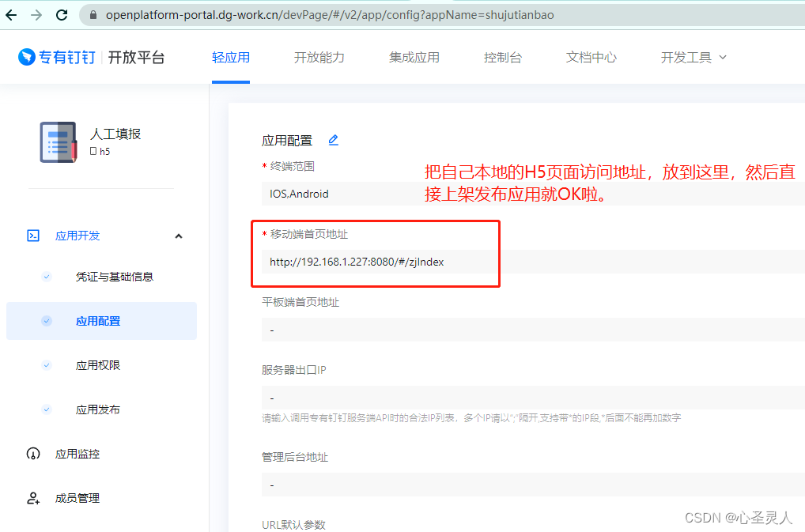Click the 成员管理 member icon

pyautogui.click(x=32, y=498)
